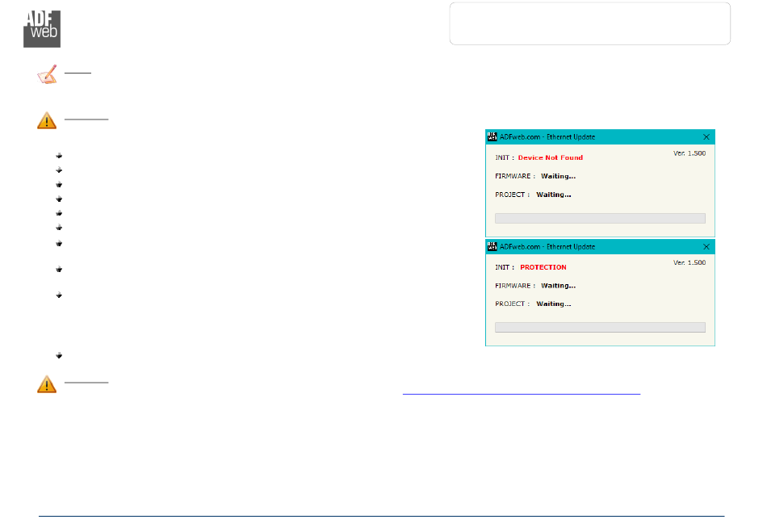This screenshot has width=767, height=532.
Task: Click app icon in the PROTECTION window title bar
Action: [x=492, y=247]
